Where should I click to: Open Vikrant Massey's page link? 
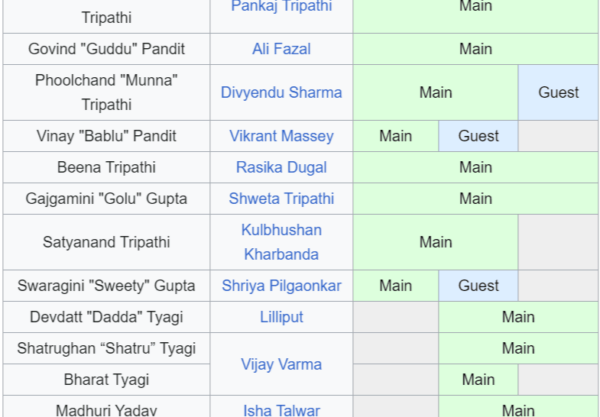click(x=281, y=136)
